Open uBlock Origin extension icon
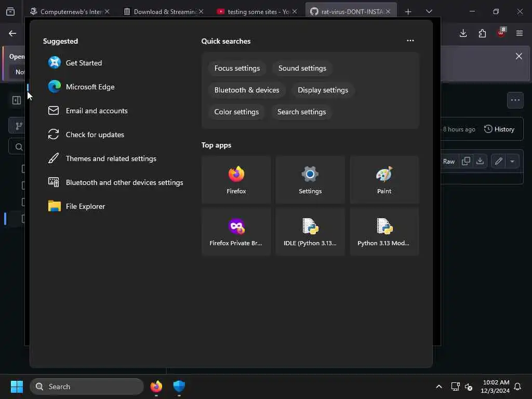The width and height of the screenshot is (532, 399). click(x=501, y=33)
